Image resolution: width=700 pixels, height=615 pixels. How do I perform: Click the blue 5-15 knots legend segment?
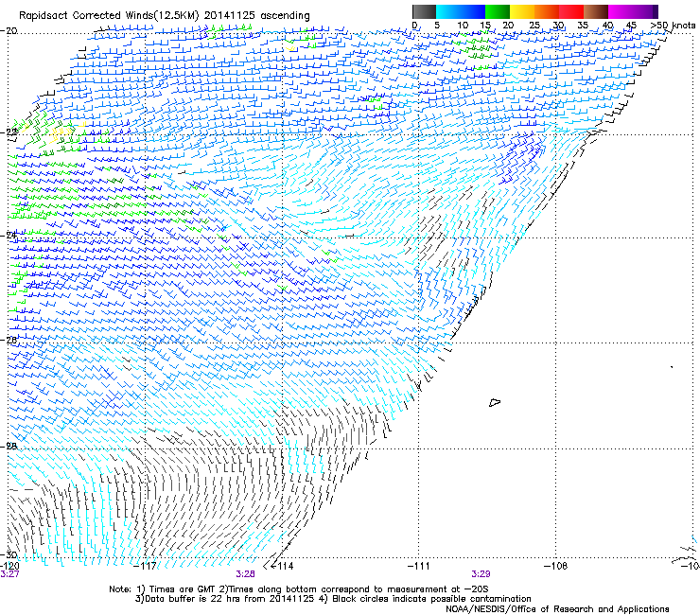pyautogui.click(x=461, y=11)
